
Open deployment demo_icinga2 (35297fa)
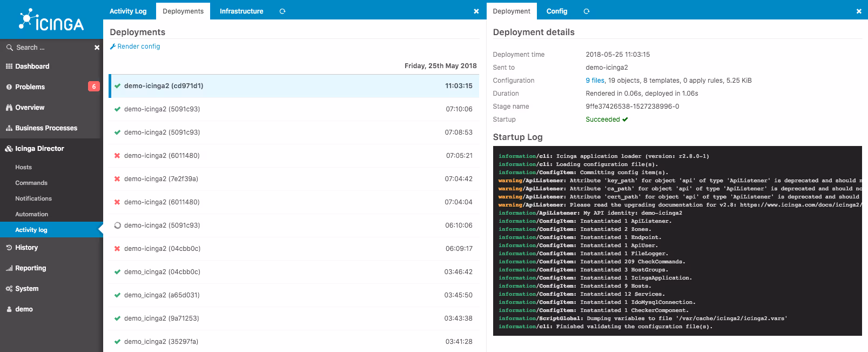point(294,342)
